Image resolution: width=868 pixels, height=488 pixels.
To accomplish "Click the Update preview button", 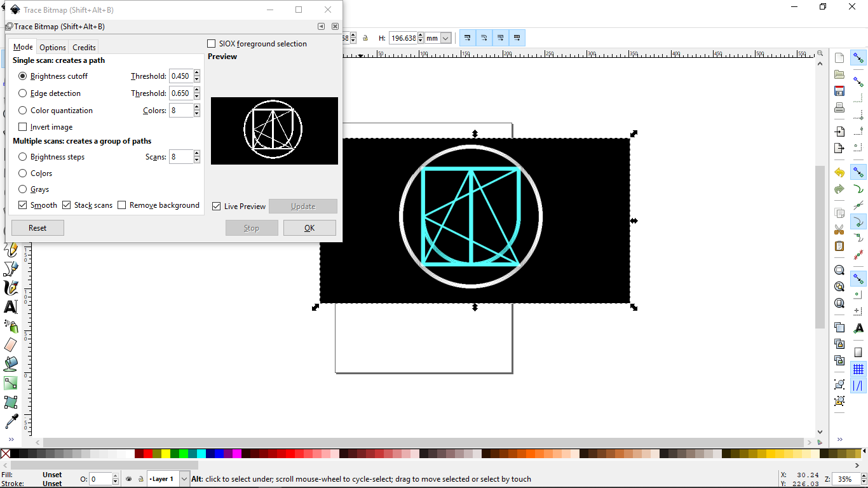I will pos(303,207).
